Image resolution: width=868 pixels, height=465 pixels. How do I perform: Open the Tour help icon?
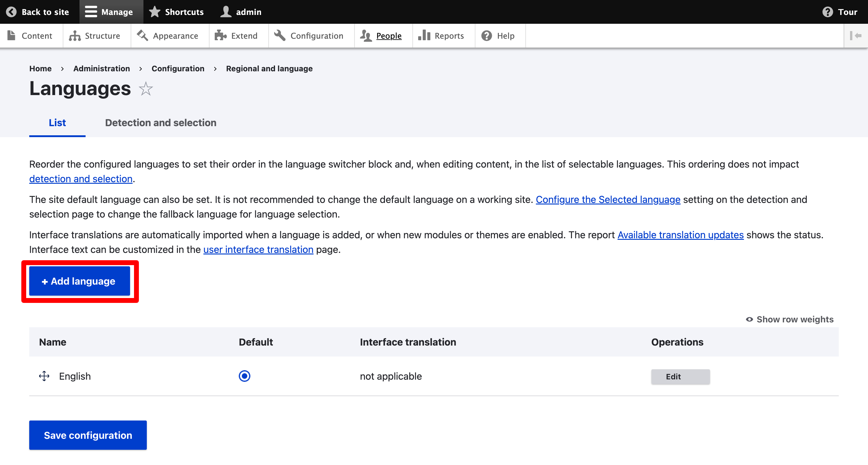click(x=827, y=12)
